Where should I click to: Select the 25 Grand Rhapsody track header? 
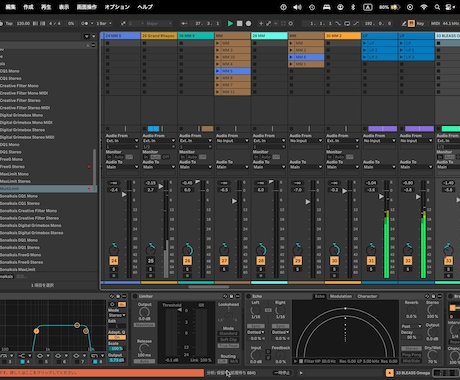click(x=159, y=36)
